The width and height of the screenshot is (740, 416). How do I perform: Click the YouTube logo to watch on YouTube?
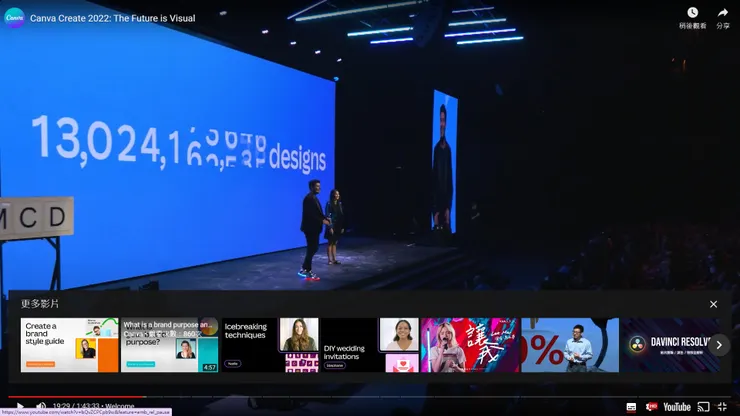(x=677, y=407)
